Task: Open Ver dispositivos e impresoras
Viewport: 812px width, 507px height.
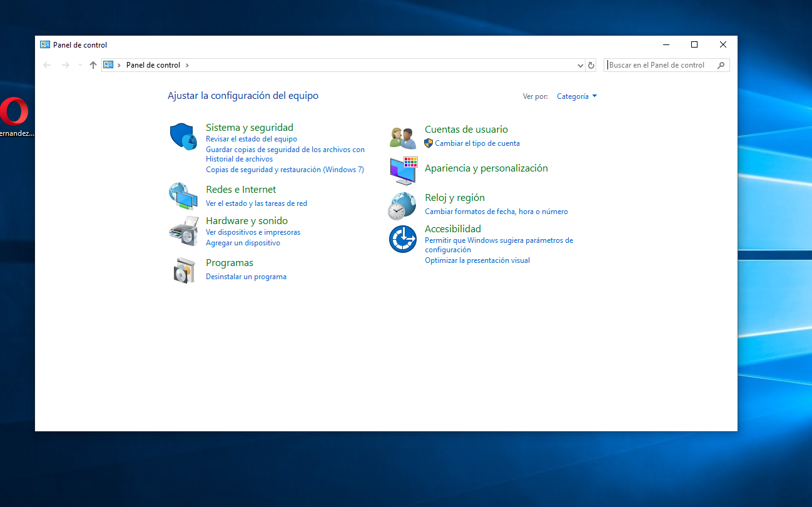Action: [253, 232]
